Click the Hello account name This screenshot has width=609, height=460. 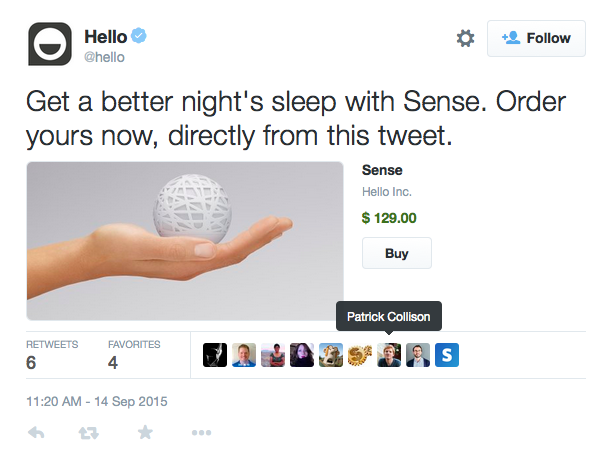coord(106,37)
